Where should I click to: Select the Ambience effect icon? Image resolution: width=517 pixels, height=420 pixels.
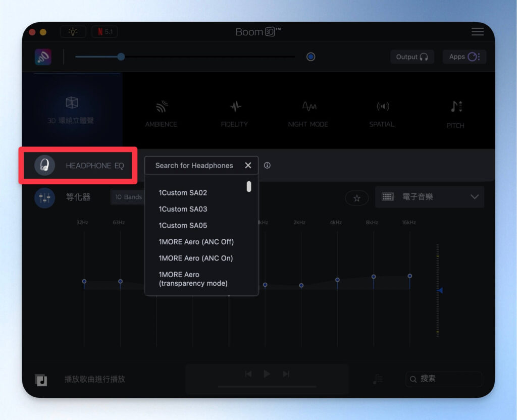coord(161,107)
